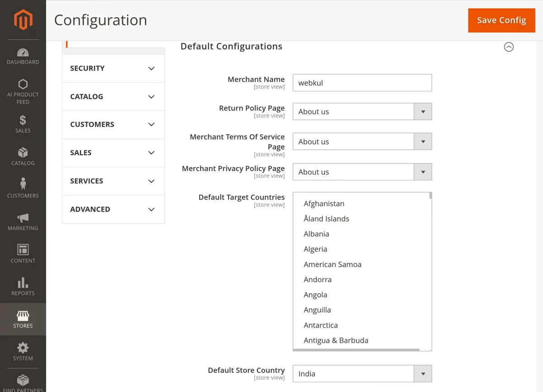
Task: Open the Default Store Country dropdown
Action: (423, 373)
